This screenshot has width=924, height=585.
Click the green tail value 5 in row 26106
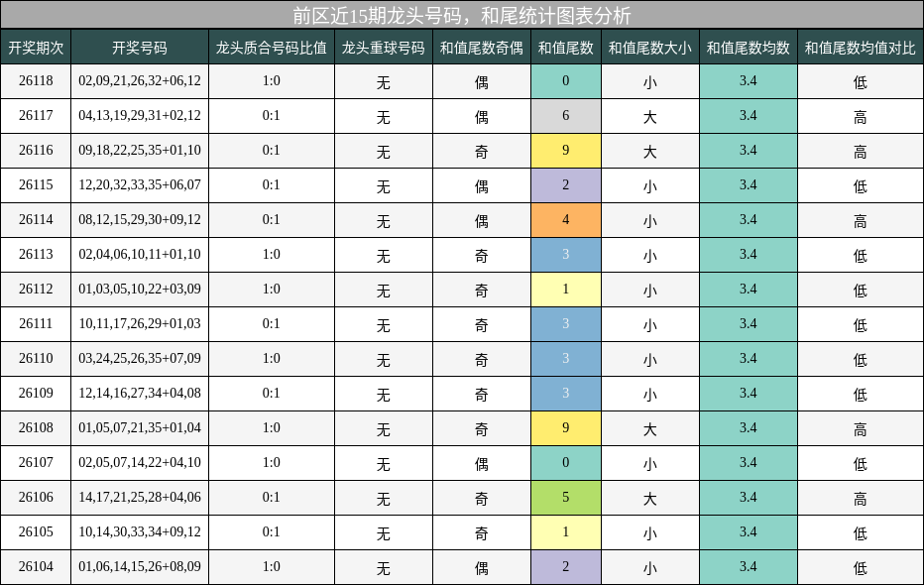pyautogui.click(x=566, y=497)
